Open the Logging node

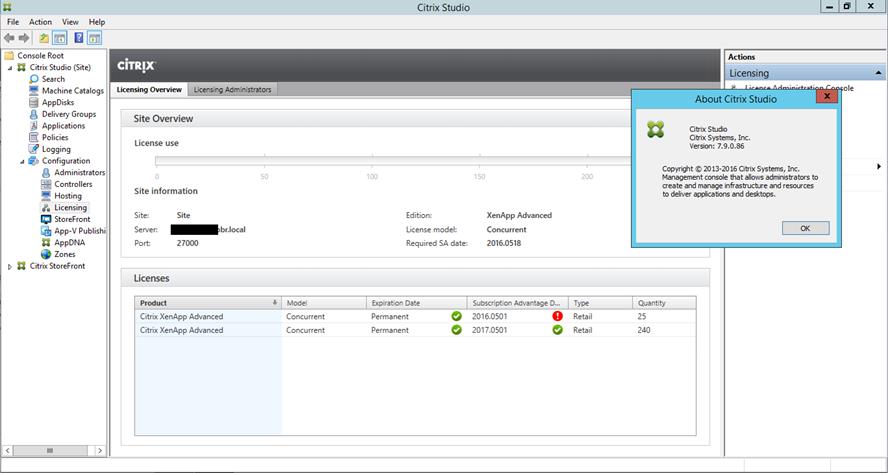coord(56,149)
